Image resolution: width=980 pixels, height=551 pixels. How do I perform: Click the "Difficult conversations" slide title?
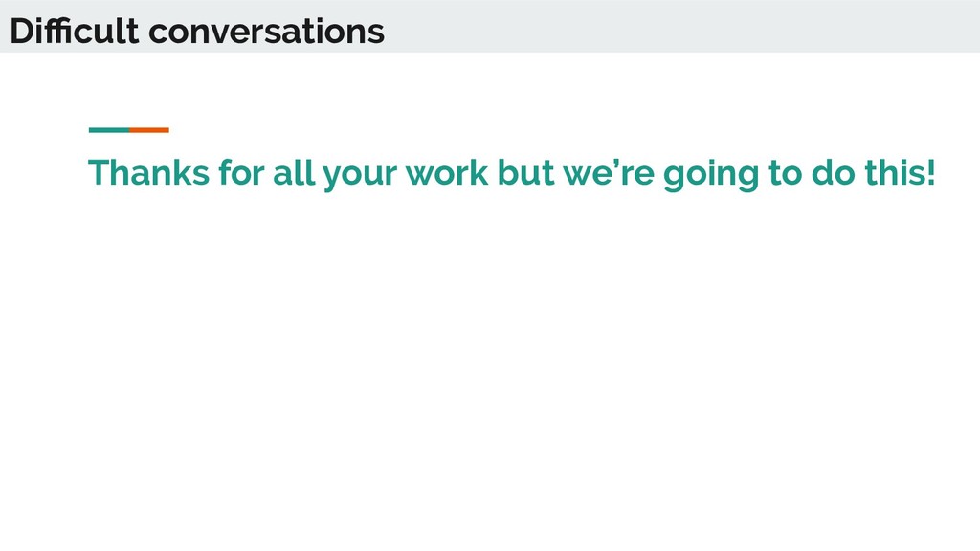coord(197,31)
